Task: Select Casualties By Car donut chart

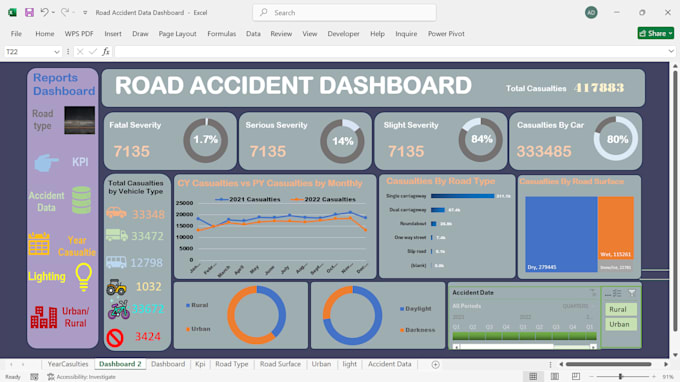Action: pos(616,139)
